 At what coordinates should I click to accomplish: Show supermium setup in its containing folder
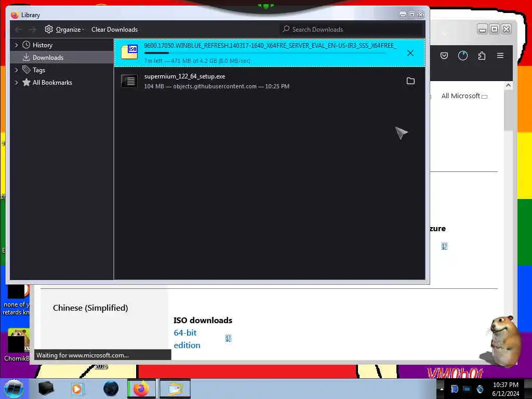(410, 81)
